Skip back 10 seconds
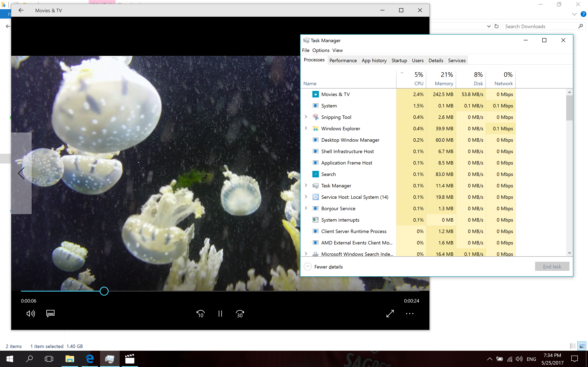Screen dimensions: 588x367 pyautogui.click(x=200, y=314)
